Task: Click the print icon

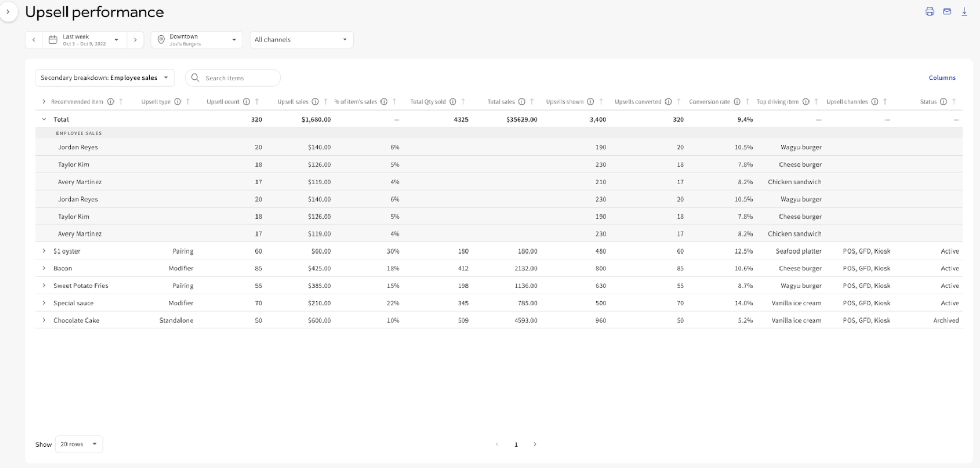Action: [x=929, y=12]
